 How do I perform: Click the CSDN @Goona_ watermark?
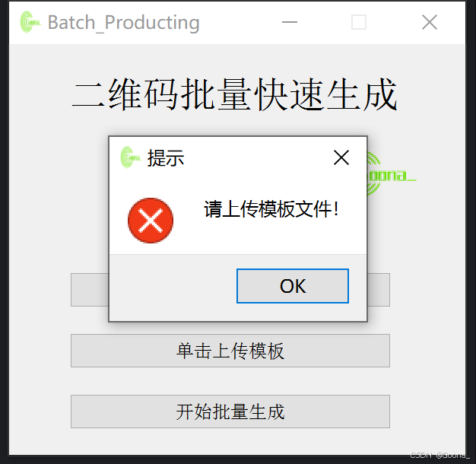(x=440, y=455)
